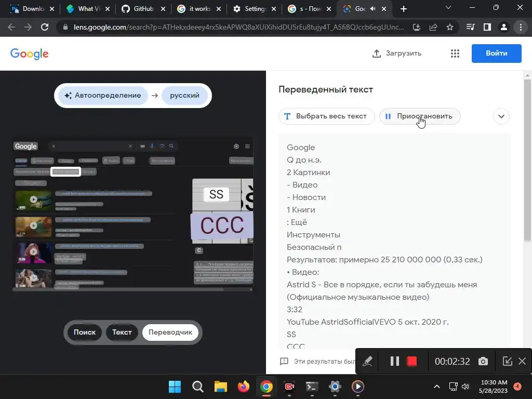
Task: Close the GitHub tab
Action: pyautogui.click(x=163, y=9)
